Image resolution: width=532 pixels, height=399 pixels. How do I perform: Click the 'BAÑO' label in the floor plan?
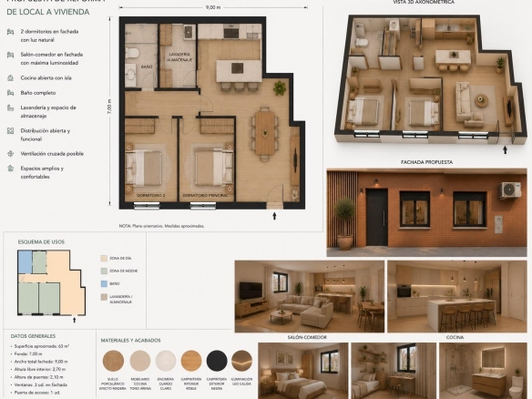[x=147, y=66]
